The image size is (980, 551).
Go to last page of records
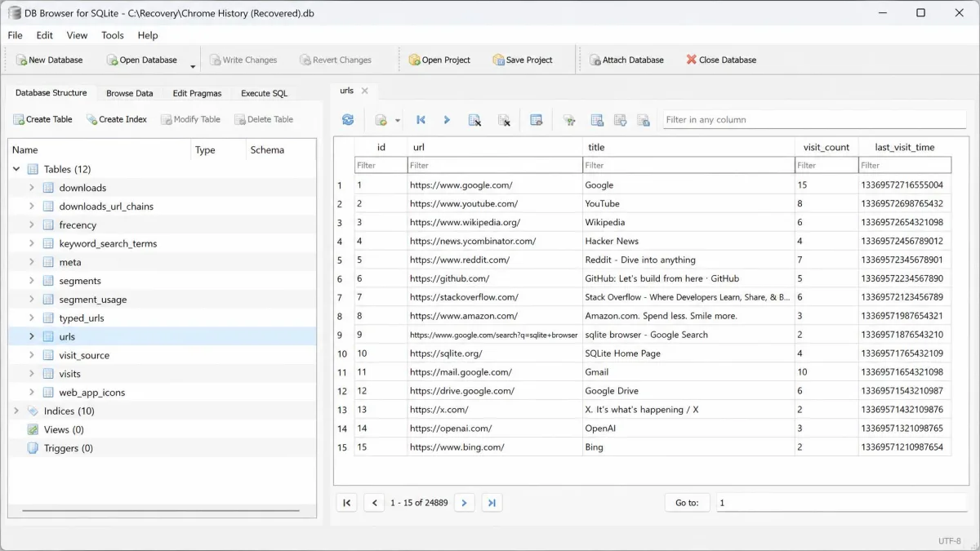pyautogui.click(x=492, y=503)
